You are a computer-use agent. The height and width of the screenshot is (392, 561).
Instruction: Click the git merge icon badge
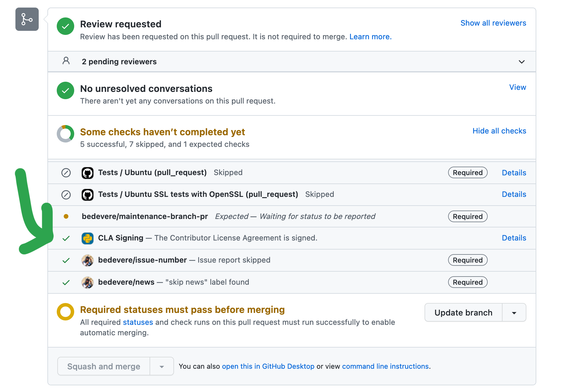pos(27,19)
